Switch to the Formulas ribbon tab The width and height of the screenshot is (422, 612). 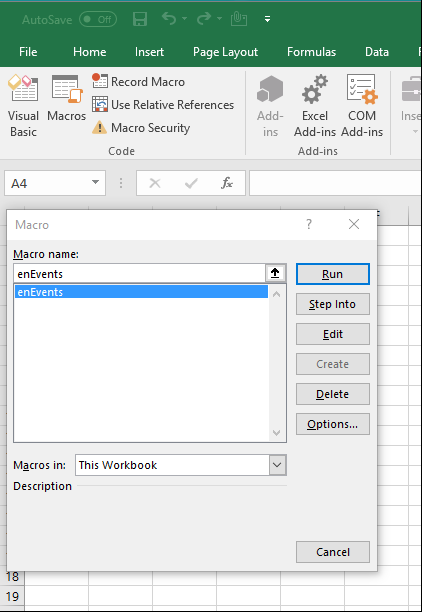[311, 52]
